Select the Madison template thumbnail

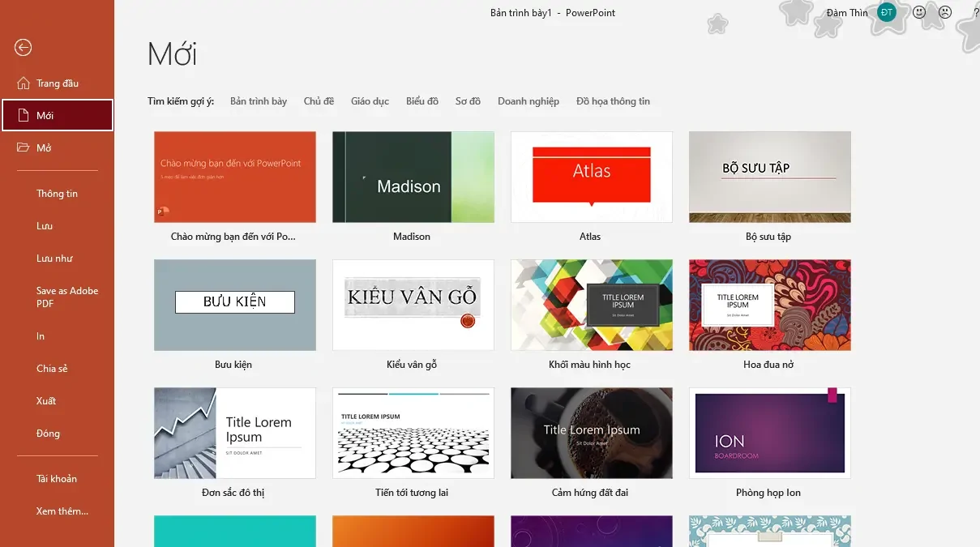(x=413, y=177)
